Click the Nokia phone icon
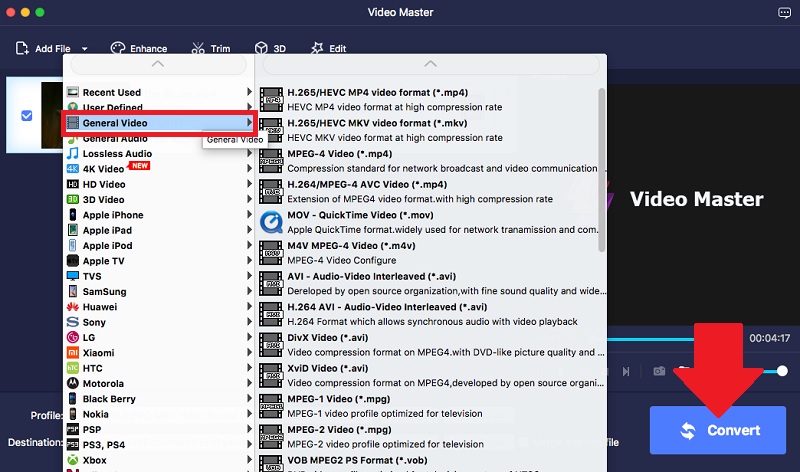The width and height of the screenshot is (800, 472). click(73, 414)
